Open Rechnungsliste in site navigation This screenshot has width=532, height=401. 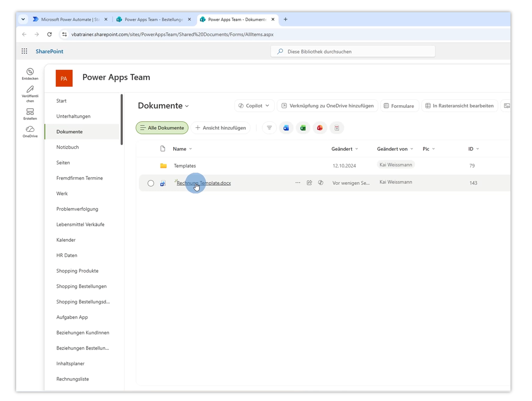tap(73, 379)
